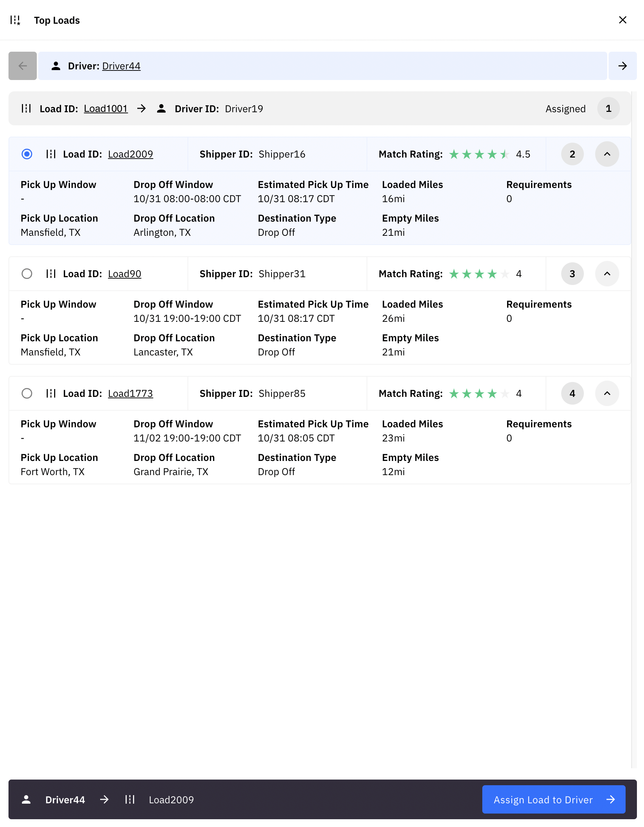Collapse the Load1773 details with the chevron
The image size is (644, 827).
(606, 393)
